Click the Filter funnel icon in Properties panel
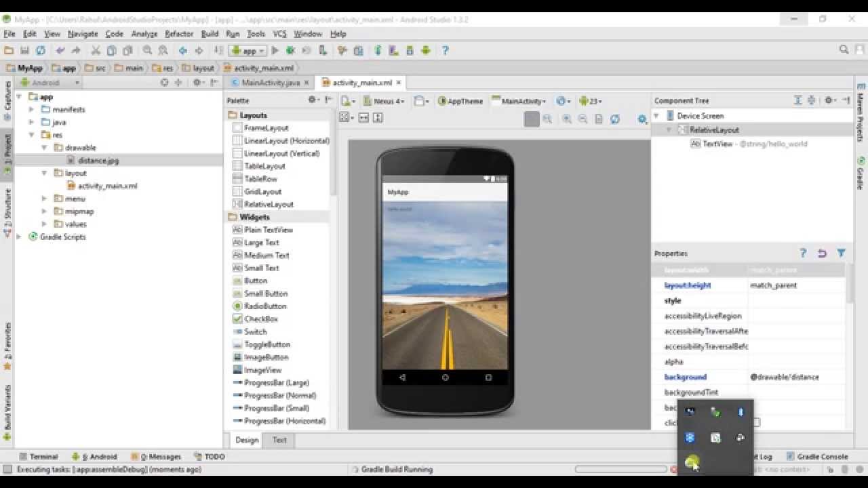 point(841,253)
